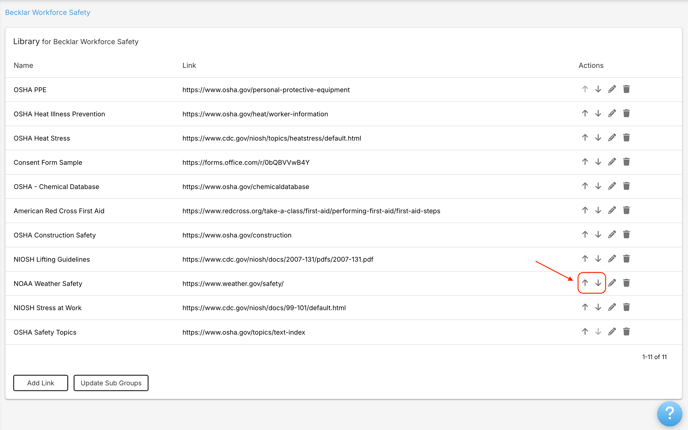Edit OSHA - Chemical Database link
Screen dimensions: 688x430
[612, 186]
